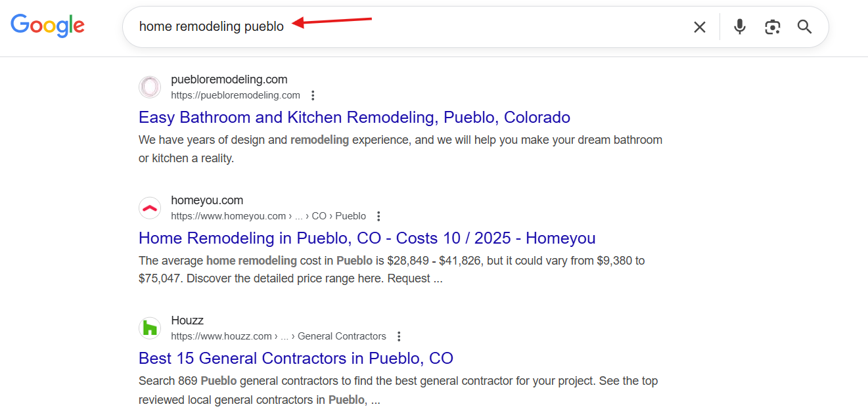This screenshot has width=868, height=417.
Task: Clear the search box text
Action: coord(700,27)
